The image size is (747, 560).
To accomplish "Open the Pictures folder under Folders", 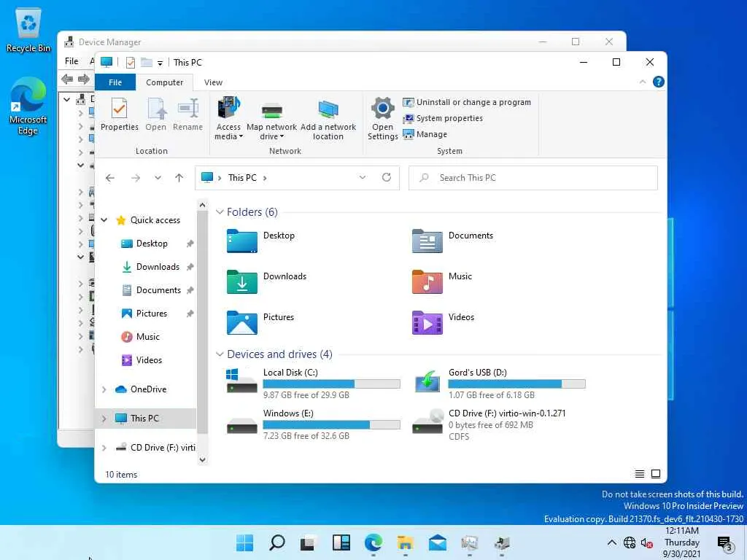I will pos(260,322).
